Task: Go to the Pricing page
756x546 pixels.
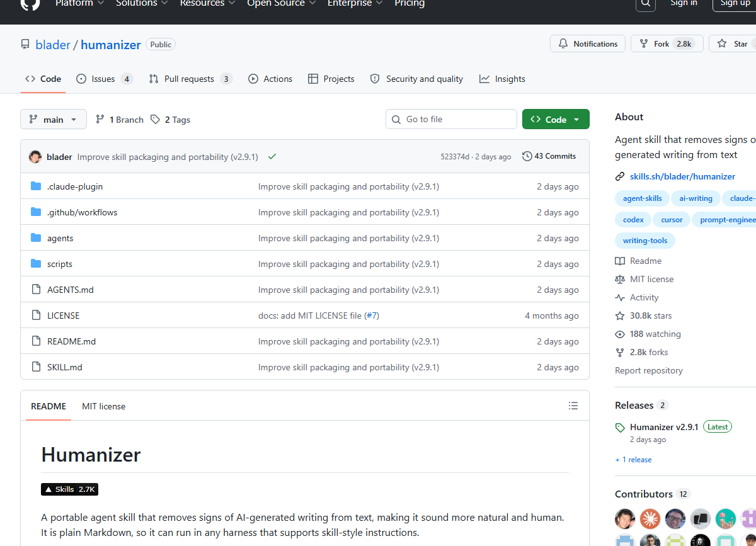Action: (409, 3)
